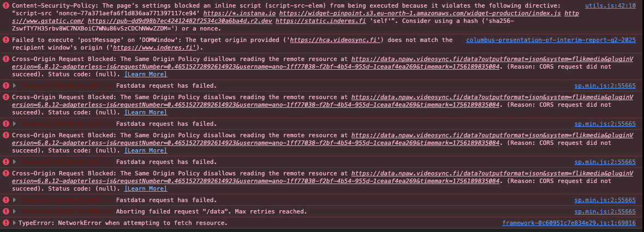This screenshot has height=232, width=644.
Task: Open source link utils.js:42:10
Action: (610, 6)
